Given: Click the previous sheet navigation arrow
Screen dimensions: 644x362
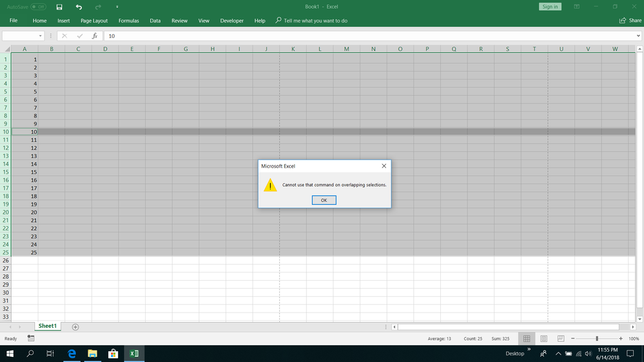Looking at the screenshot, I should [x=10, y=327].
